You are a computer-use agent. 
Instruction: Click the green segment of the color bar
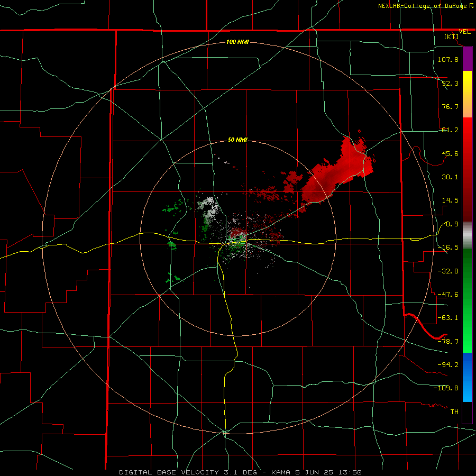pyautogui.click(x=467, y=300)
